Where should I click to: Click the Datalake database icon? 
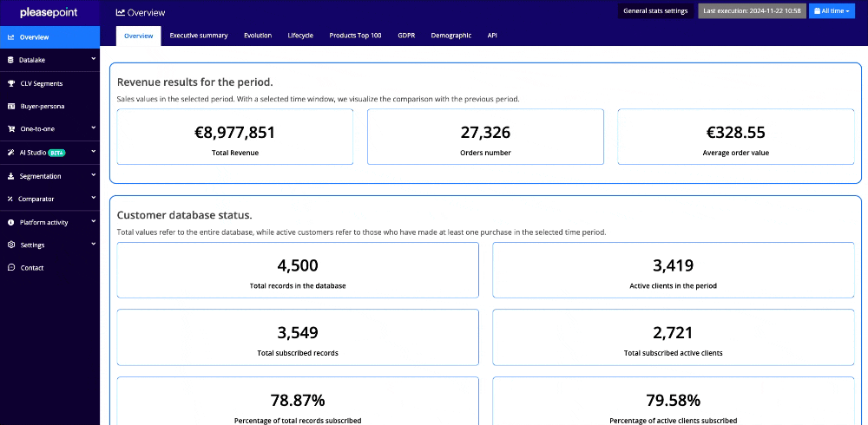pos(10,60)
